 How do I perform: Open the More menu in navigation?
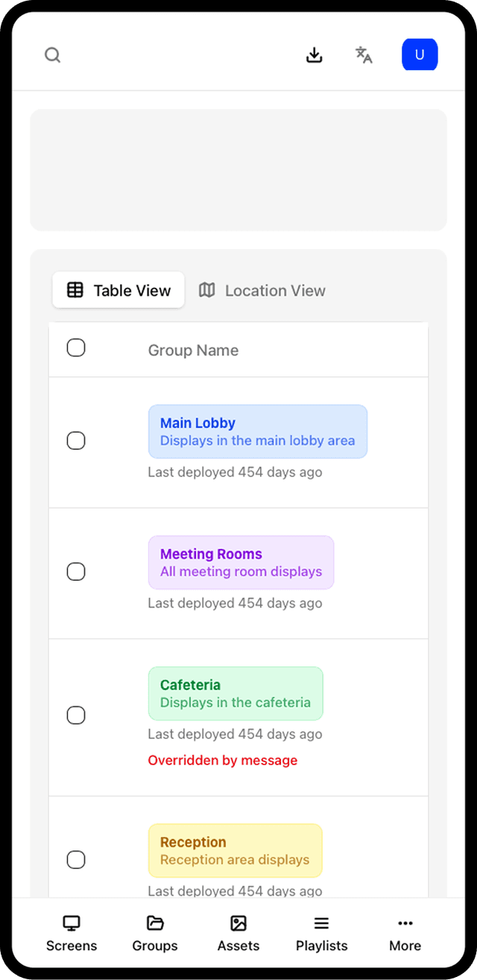[x=405, y=933]
